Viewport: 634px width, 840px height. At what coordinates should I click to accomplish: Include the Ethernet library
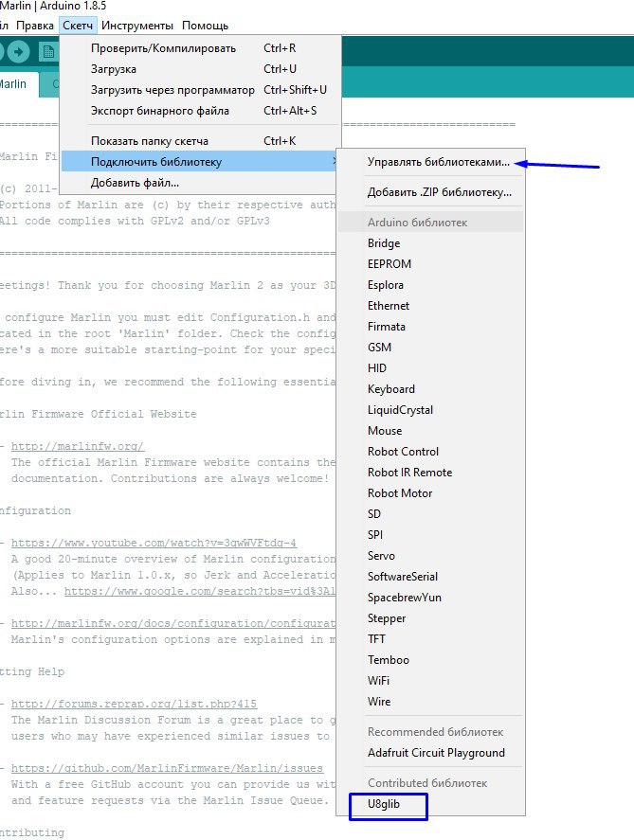coord(431,306)
